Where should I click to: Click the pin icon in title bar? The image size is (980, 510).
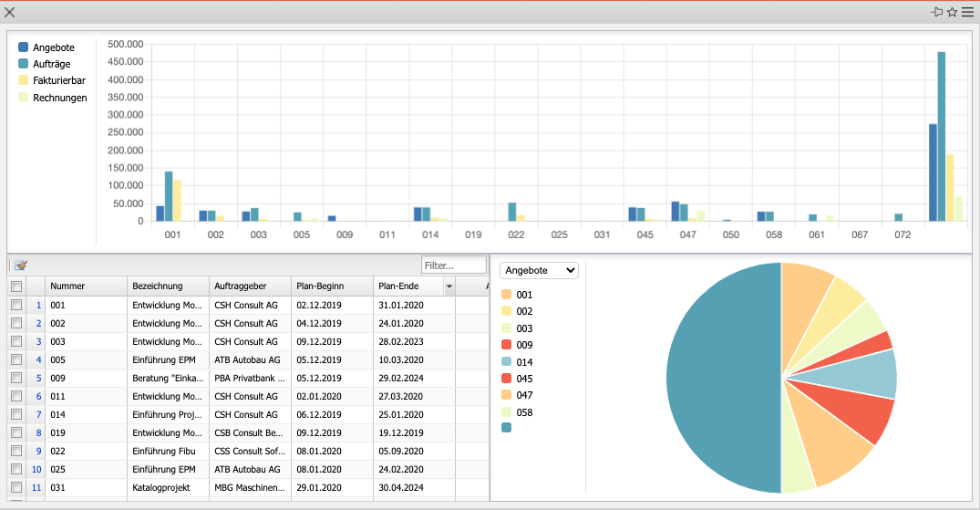936,12
